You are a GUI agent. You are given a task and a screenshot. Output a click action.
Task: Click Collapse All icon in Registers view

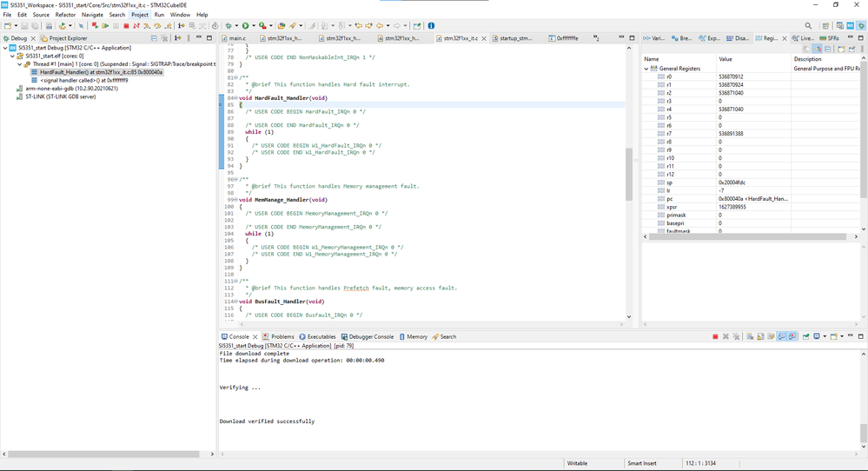click(x=828, y=50)
